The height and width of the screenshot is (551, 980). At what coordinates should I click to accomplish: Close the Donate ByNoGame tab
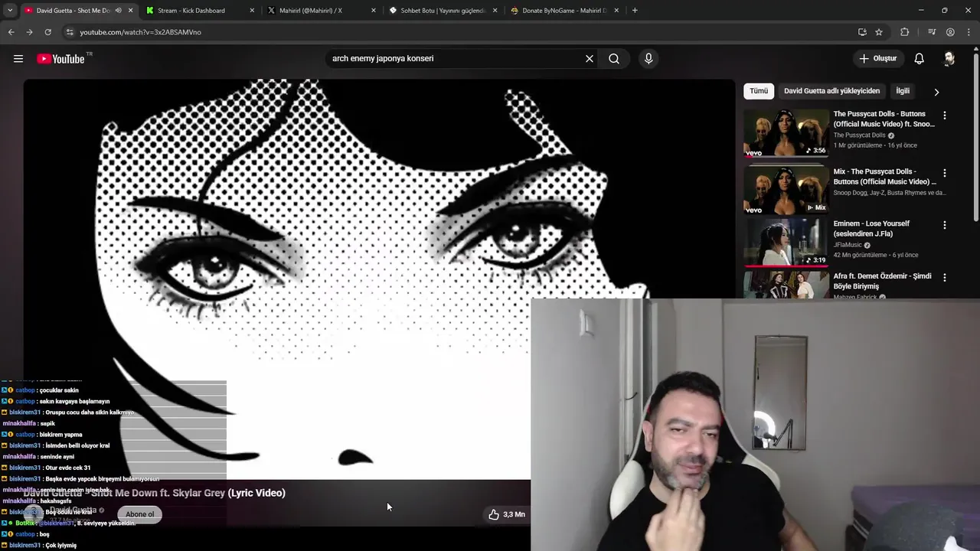pos(616,11)
